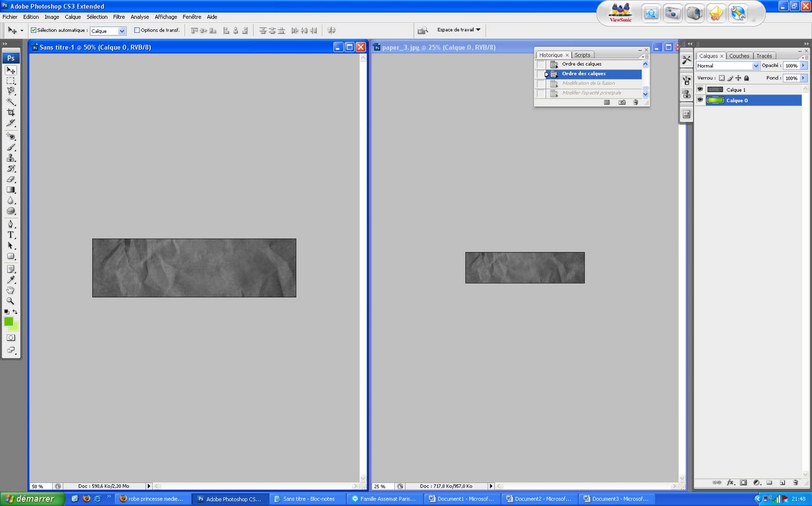Add a layer style via fx icon
812x506 pixels.
[730, 483]
